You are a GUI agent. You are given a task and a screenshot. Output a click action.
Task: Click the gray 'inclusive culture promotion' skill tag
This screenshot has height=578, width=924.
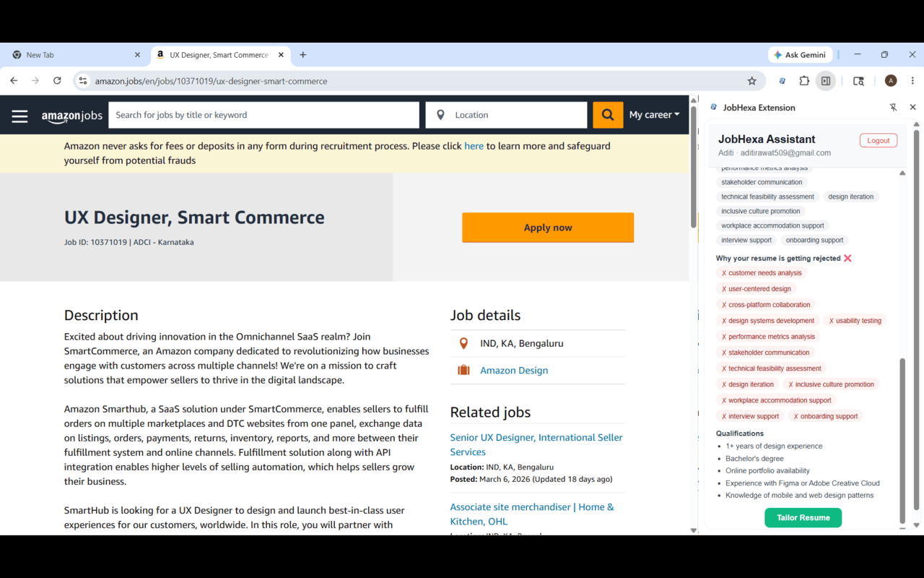click(761, 211)
